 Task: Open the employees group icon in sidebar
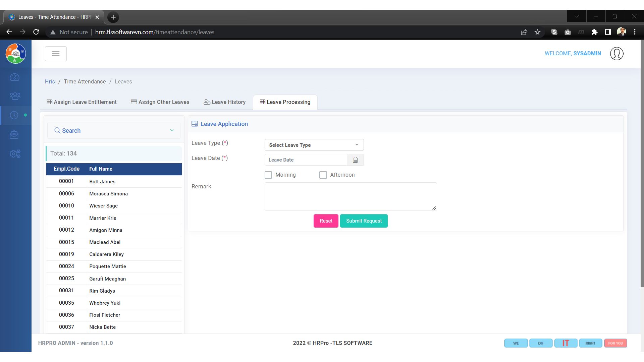click(15, 97)
